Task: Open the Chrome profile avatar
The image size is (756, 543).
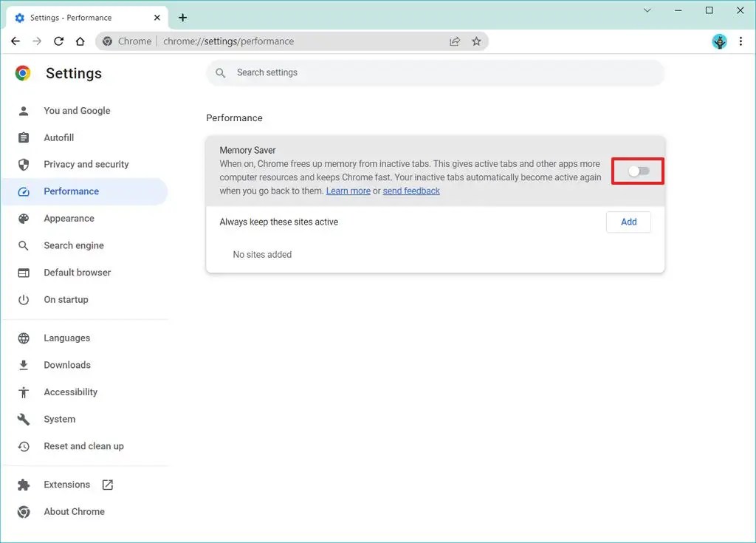Action: [719, 41]
